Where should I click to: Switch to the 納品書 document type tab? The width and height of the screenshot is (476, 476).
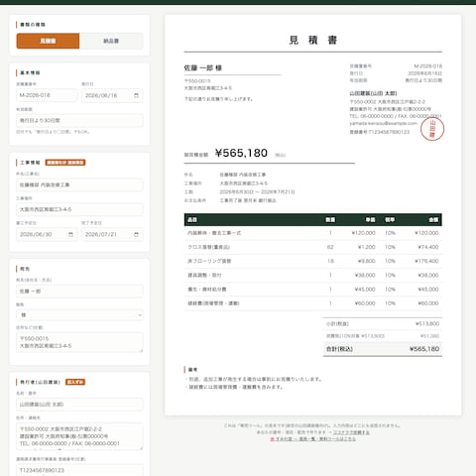(111, 41)
